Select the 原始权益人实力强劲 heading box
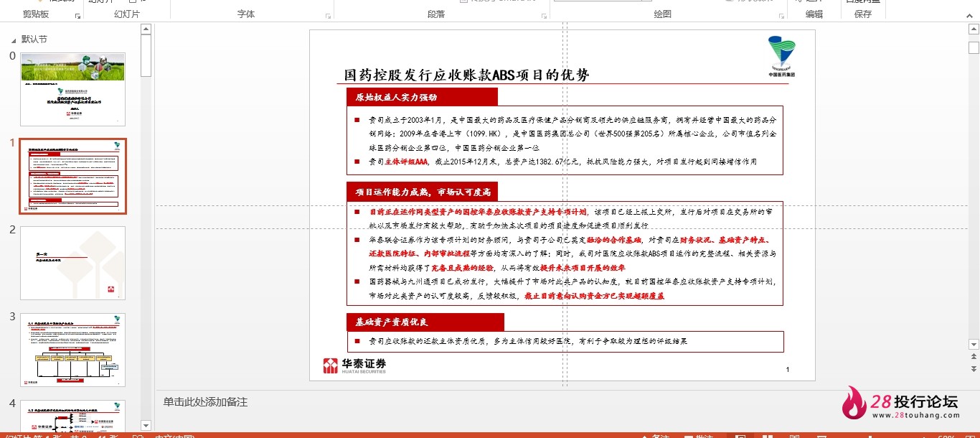980x438 pixels. coord(422,97)
